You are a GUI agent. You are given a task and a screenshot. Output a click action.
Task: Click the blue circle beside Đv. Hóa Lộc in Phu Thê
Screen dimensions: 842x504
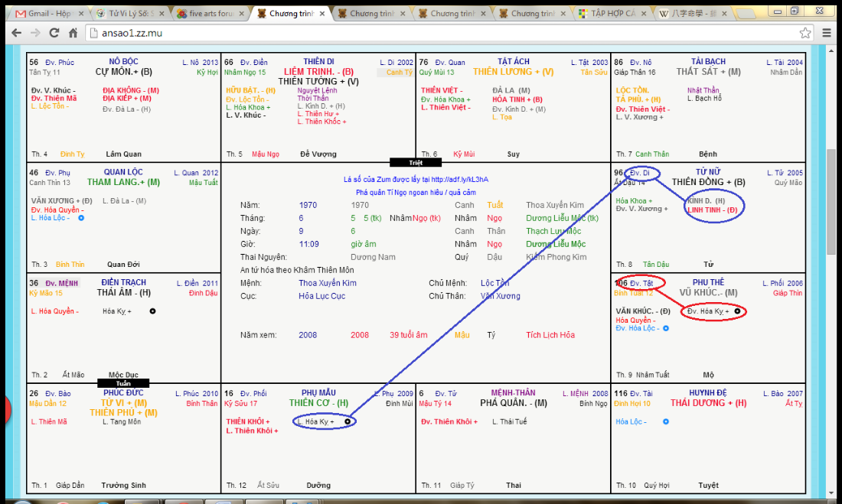point(665,328)
